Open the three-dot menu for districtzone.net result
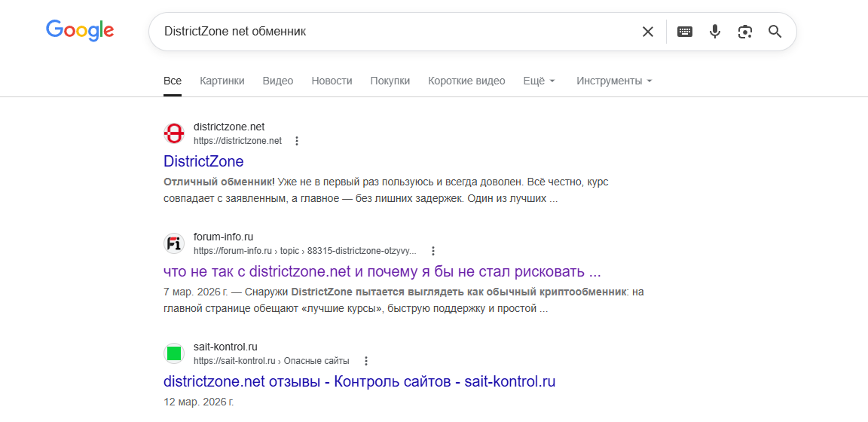 297,141
